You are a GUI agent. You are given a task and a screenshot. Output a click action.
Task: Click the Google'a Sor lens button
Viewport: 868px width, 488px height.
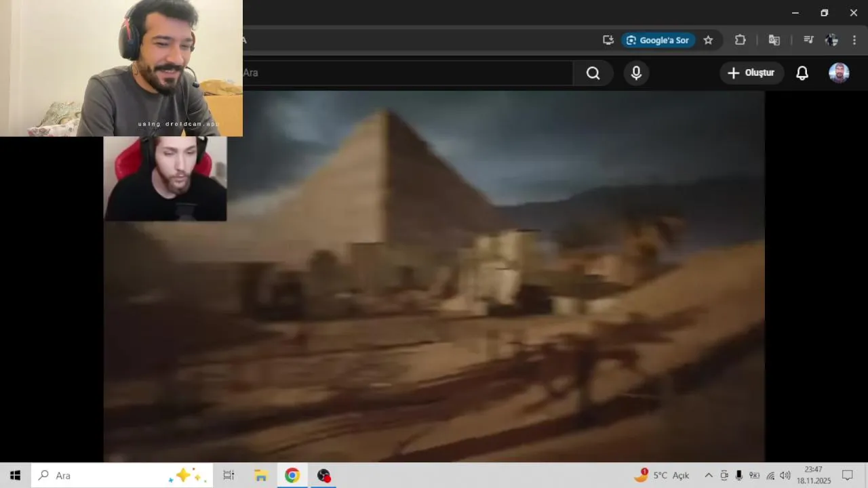pyautogui.click(x=658, y=40)
